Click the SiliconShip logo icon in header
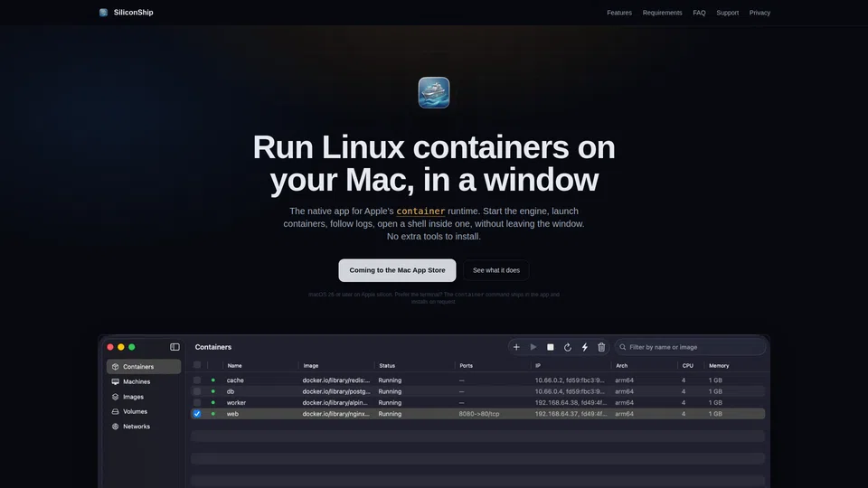Screen dimensions: 868x488 click(x=103, y=12)
